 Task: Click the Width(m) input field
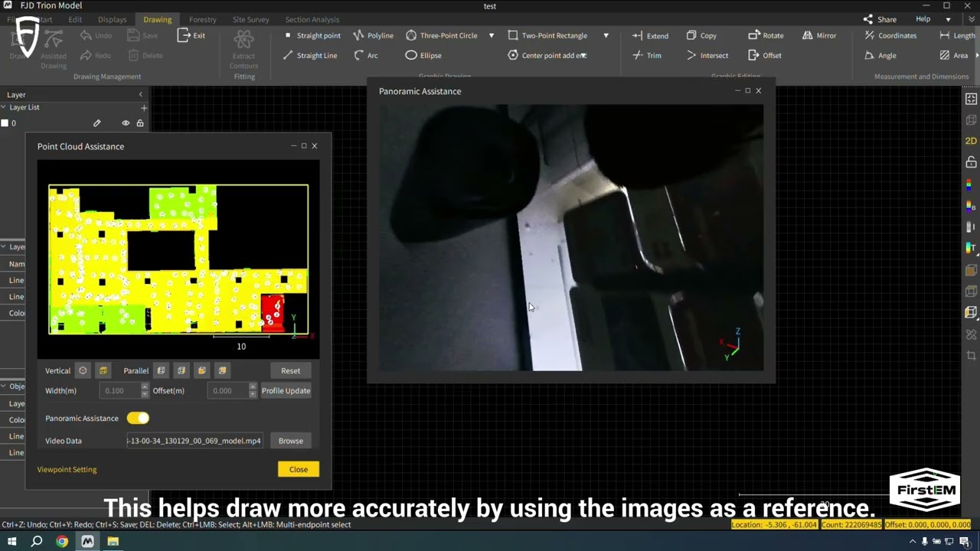coord(119,390)
